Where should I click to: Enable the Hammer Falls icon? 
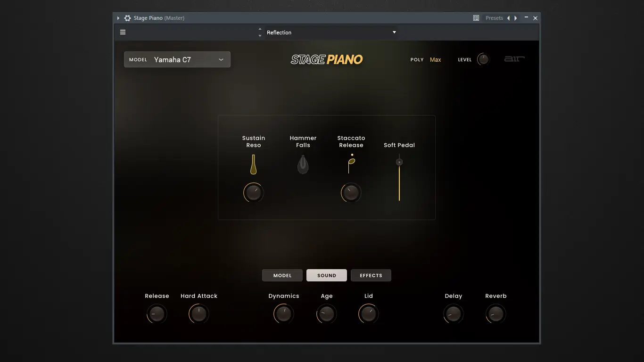coord(303,165)
